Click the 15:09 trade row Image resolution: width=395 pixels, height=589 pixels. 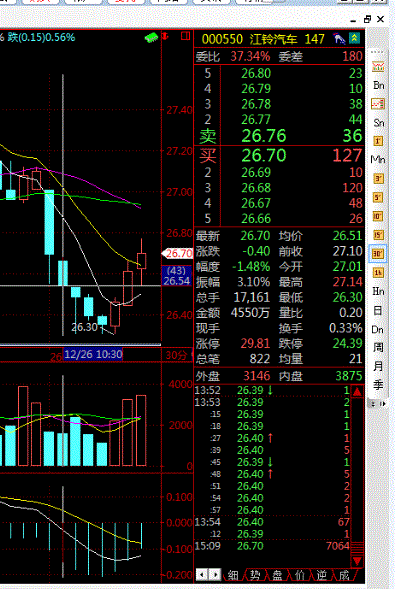coord(272,546)
